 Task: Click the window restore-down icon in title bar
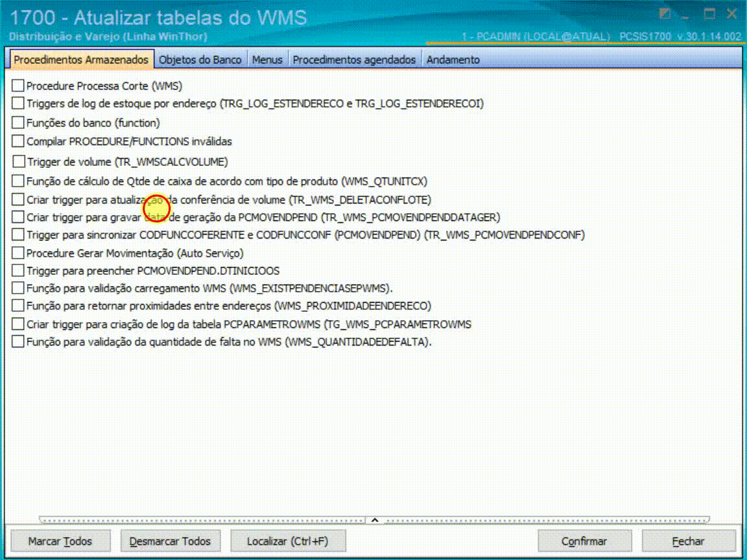pos(665,14)
